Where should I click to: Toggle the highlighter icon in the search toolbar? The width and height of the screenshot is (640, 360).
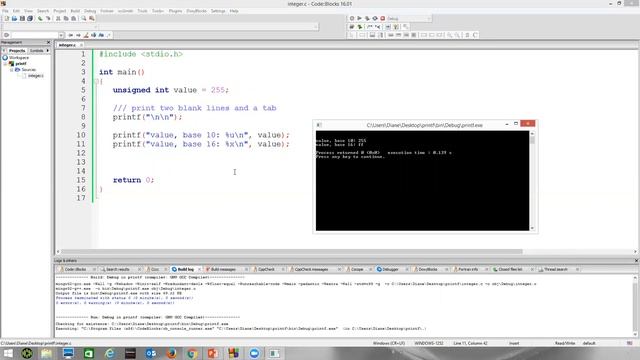click(x=86, y=35)
